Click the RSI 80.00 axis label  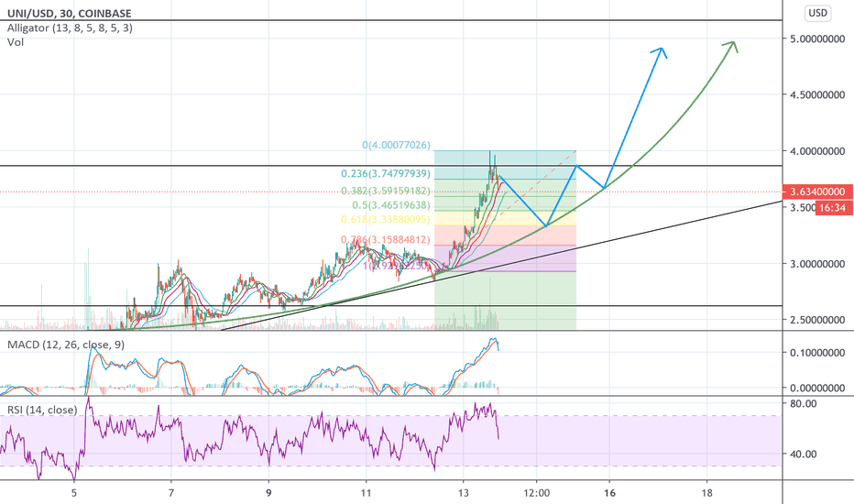tap(804, 404)
